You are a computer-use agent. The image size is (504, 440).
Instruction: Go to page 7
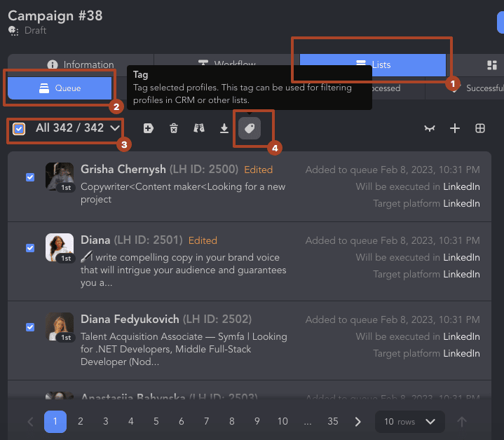click(x=206, y=422)
